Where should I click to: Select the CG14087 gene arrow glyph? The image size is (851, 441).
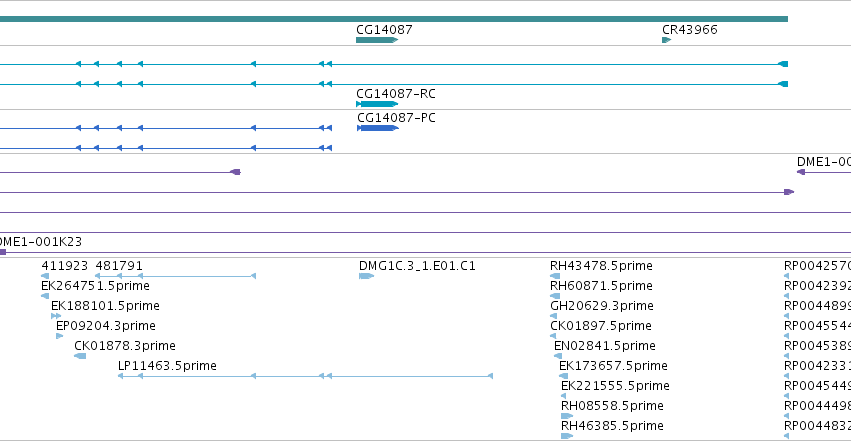(377, 40)
